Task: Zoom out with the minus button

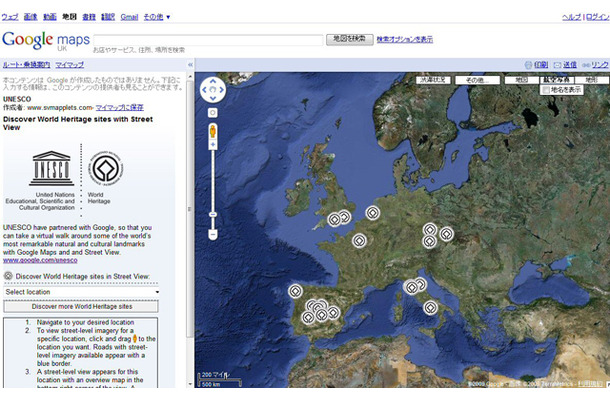Action: (212, 235)
